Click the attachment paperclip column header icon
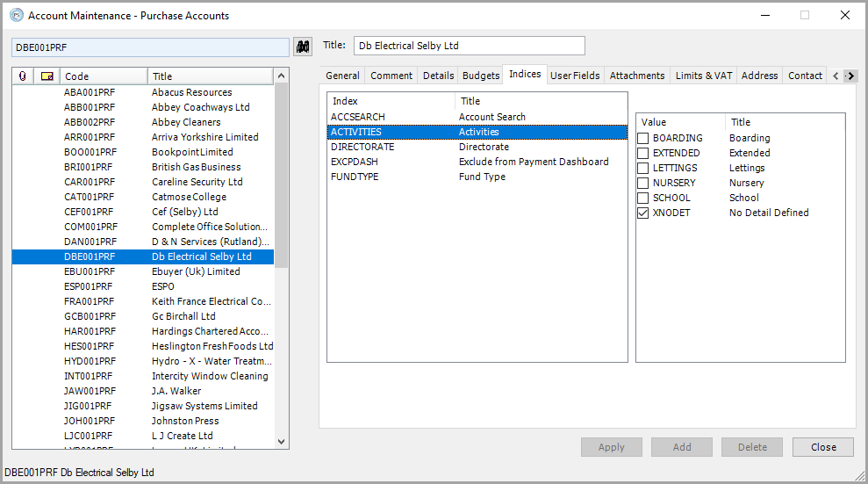The width and height of the screenshot is (868, 484). 22,76
